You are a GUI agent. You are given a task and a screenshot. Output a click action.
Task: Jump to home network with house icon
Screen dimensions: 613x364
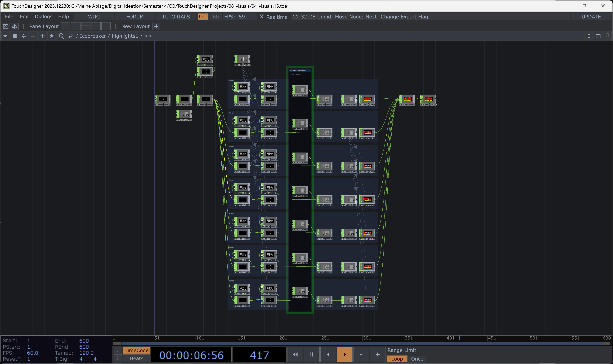coord(70,36)
